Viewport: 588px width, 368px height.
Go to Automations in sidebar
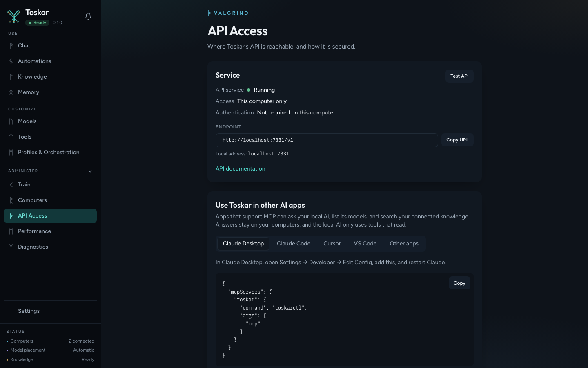[x=50, y=61]
